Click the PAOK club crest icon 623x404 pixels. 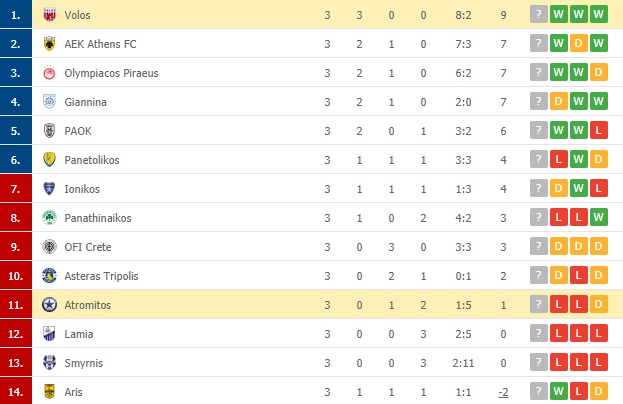tap(49, 131)
